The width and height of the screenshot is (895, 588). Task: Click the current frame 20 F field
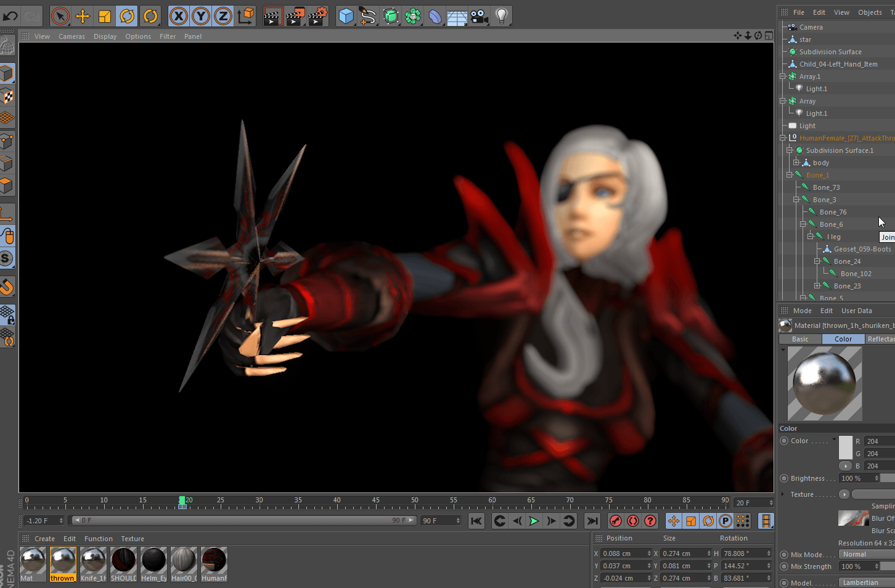click(x=754, y=503)
